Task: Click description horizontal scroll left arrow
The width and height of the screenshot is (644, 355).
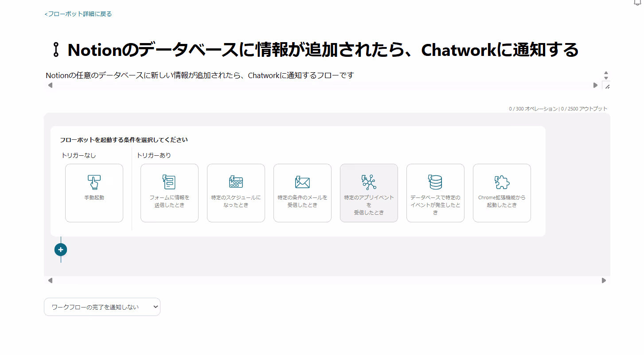Action: (50, 85)
